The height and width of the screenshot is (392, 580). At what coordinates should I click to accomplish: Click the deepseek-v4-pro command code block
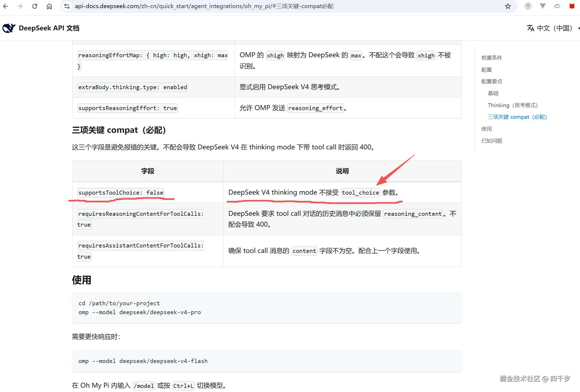267,308
